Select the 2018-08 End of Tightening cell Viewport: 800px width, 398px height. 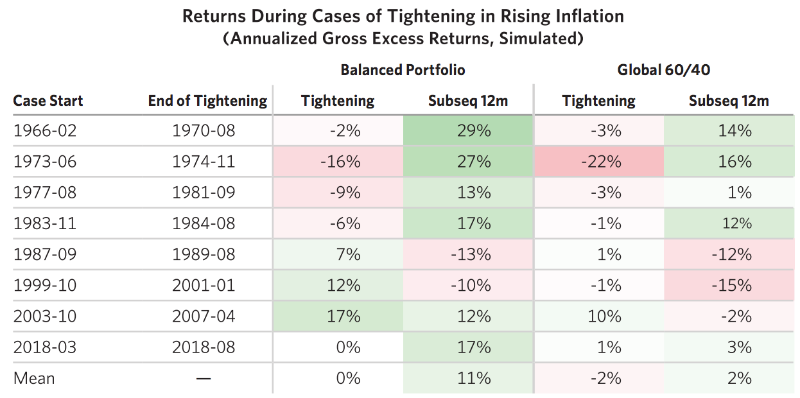click(x=204, y=347)
